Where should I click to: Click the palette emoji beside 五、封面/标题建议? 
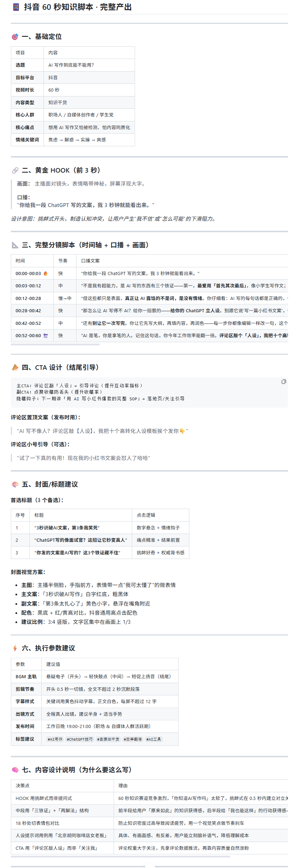[15, 484]
